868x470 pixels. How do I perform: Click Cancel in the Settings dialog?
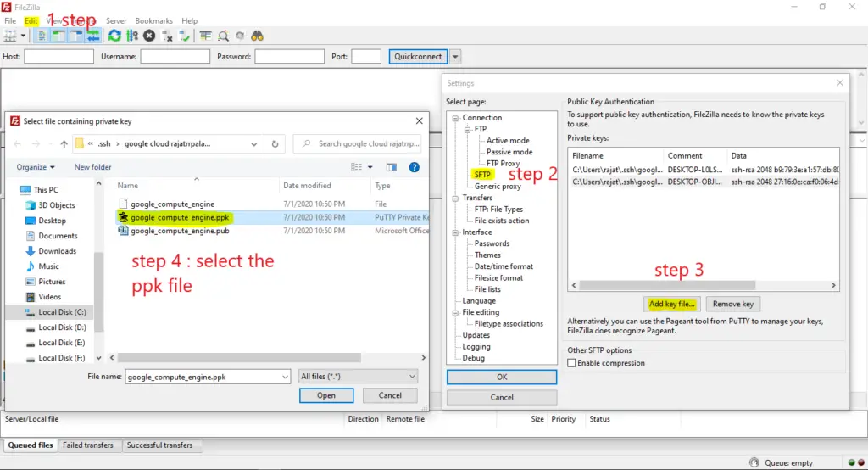pos(502,398)
